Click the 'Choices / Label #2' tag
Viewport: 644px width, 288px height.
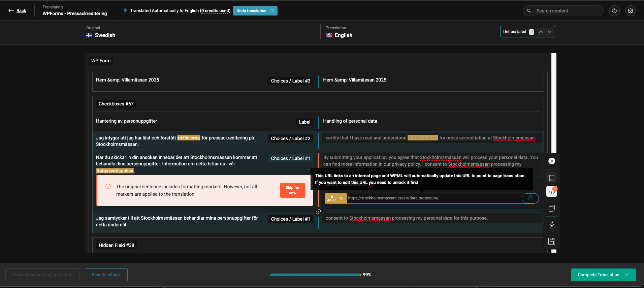(291, 138)
